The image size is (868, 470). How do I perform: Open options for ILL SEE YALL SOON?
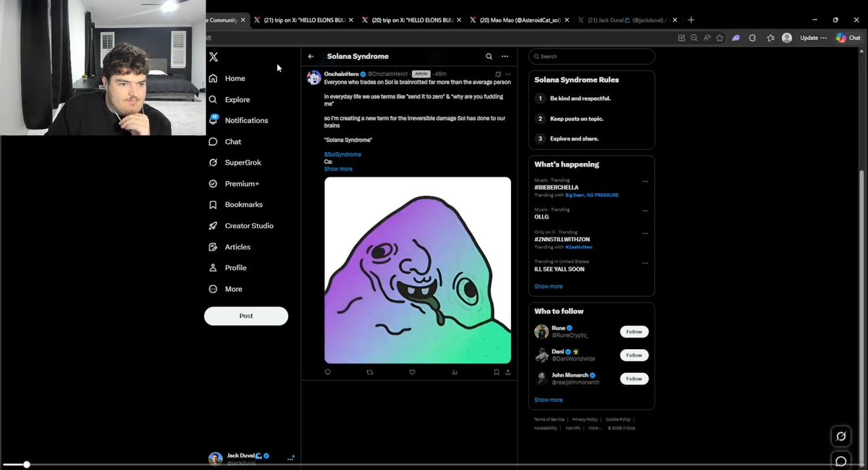click(x=645, y=264)
